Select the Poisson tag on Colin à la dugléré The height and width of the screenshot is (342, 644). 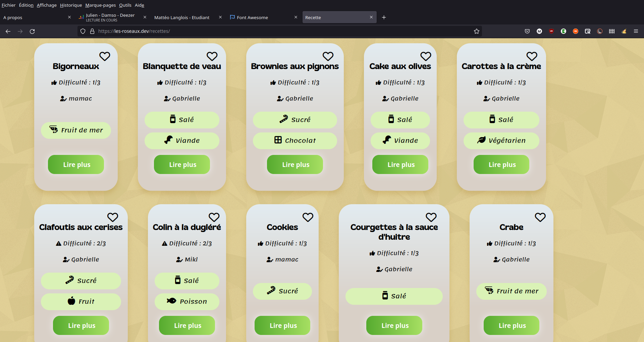[187, 301]
